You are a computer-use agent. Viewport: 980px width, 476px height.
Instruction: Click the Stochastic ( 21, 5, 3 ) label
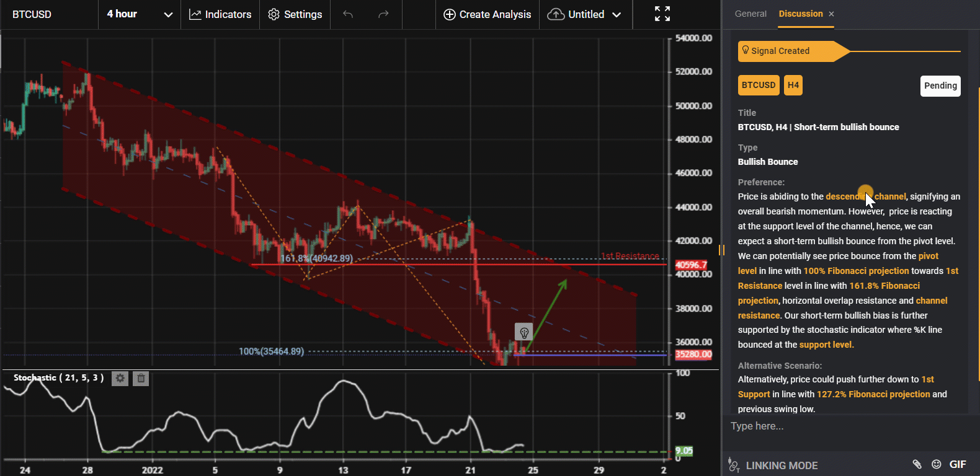pos(58,377)
